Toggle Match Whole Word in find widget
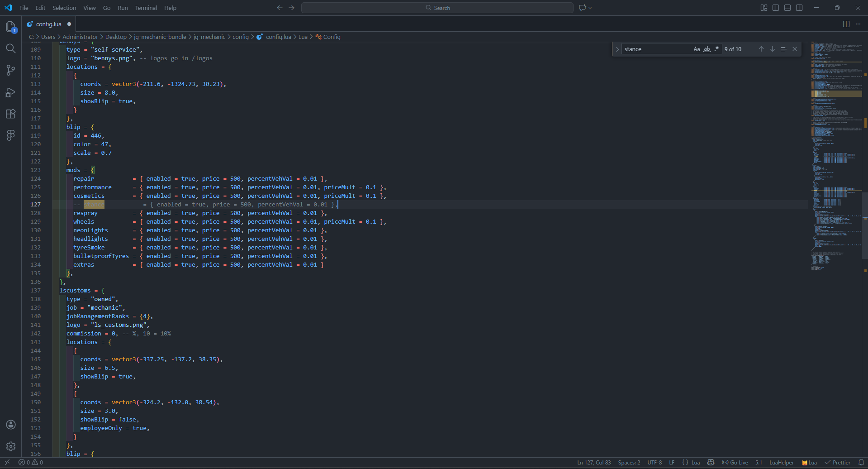 [707, 49]
